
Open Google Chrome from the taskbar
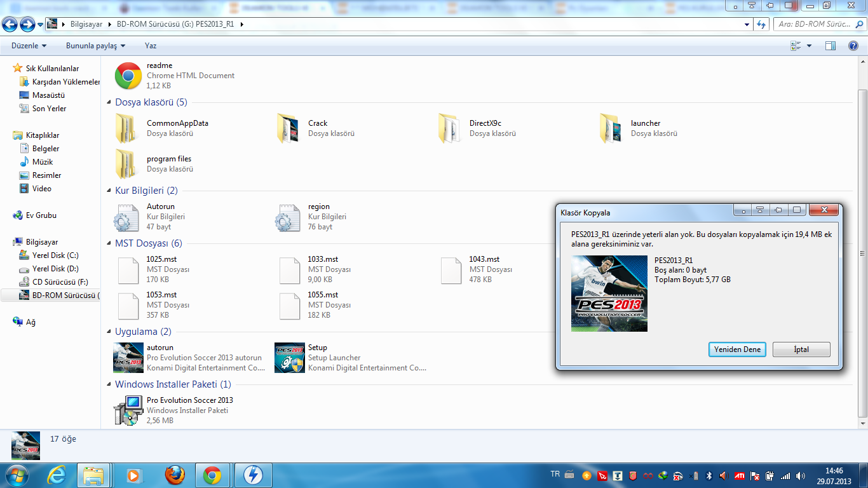point(212,475)
